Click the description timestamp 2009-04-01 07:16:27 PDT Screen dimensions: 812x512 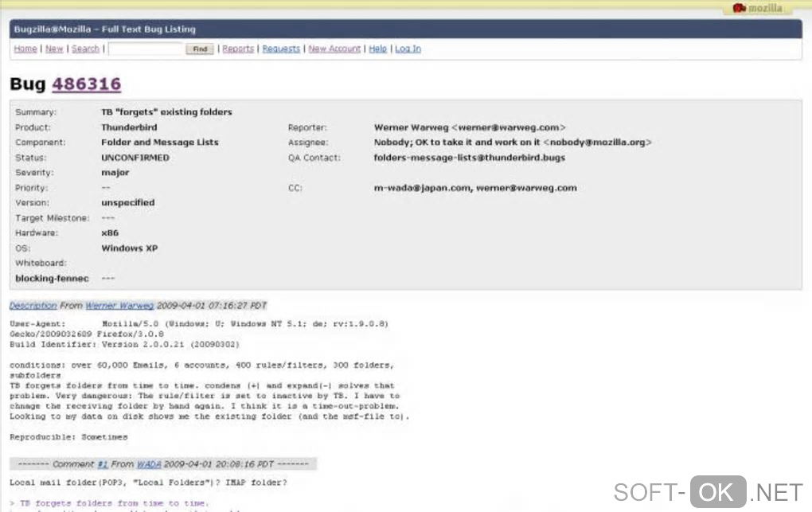pyautogui.click(x=211, y=306)
